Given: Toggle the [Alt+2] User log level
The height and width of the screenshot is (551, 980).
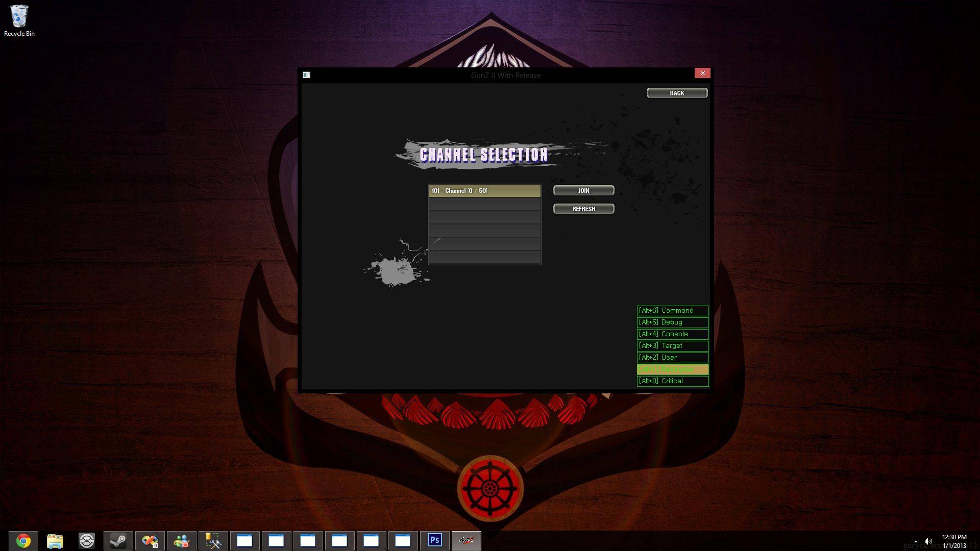Looking at the screenshot, I should pyautogui.click(x=672, y=357).
